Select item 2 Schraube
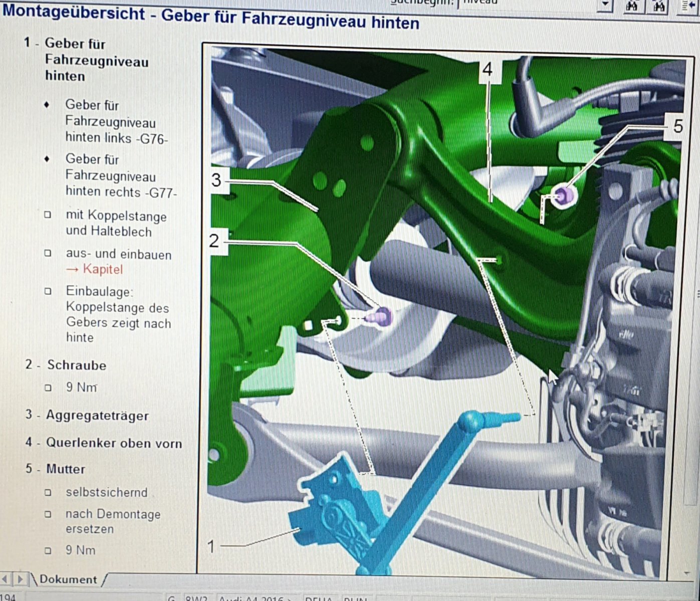Image resolution: width=700 pixels, height=601 pixels. pos(76,365)
